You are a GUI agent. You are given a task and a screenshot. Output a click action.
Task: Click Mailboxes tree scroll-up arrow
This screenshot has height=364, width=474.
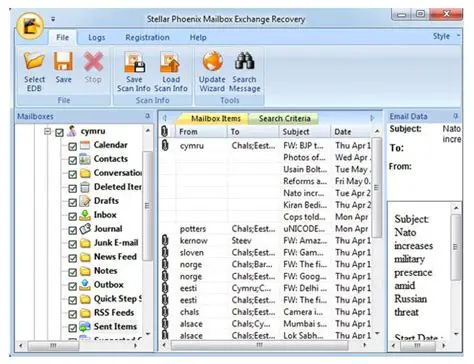click(148, 131)
